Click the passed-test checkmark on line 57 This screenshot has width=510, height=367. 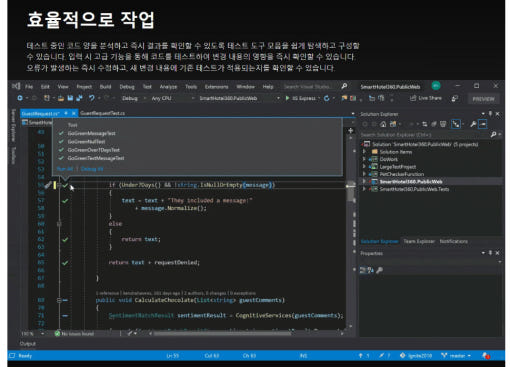tap(65, 201)
